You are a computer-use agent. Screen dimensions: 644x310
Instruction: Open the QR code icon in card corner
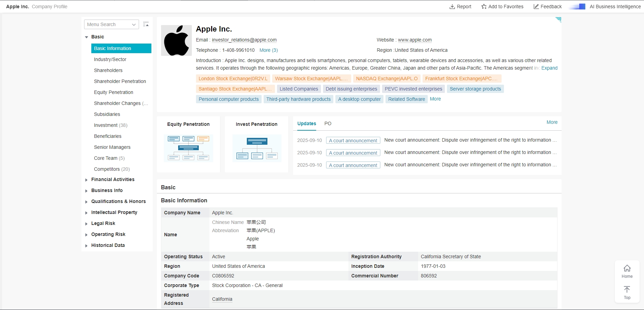pos(559,20)
